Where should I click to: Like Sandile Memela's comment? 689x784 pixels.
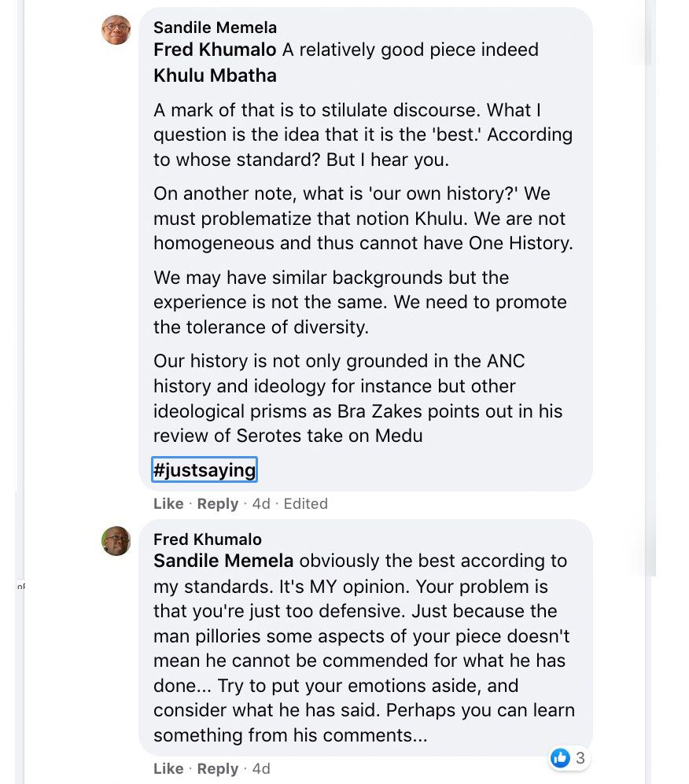168,504
